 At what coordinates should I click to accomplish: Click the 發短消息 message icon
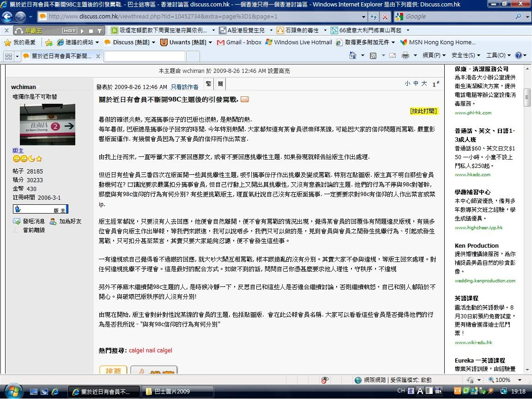tap(16, 221)
